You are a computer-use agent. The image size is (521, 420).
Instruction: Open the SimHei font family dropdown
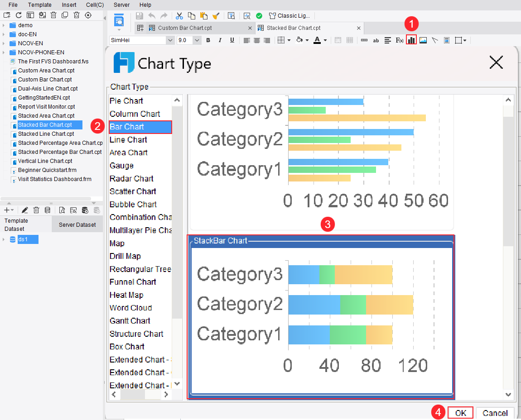click(170, 40)
